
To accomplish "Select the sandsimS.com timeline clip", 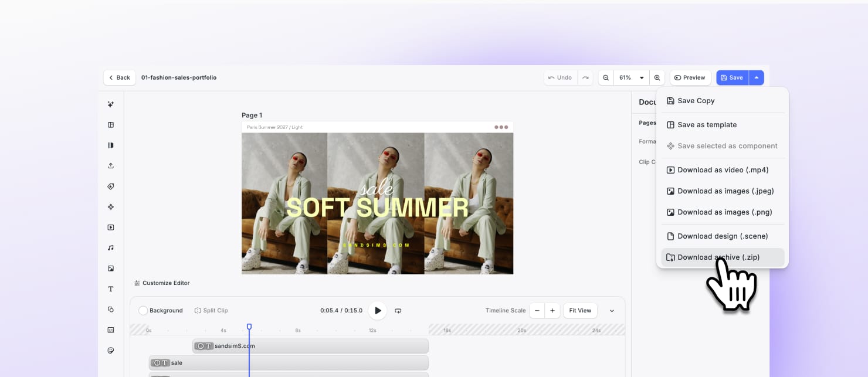I will 310,346.
